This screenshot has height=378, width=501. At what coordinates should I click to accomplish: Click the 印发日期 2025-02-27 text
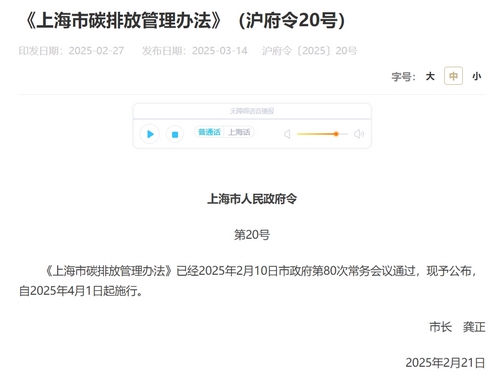pos(71,51)
